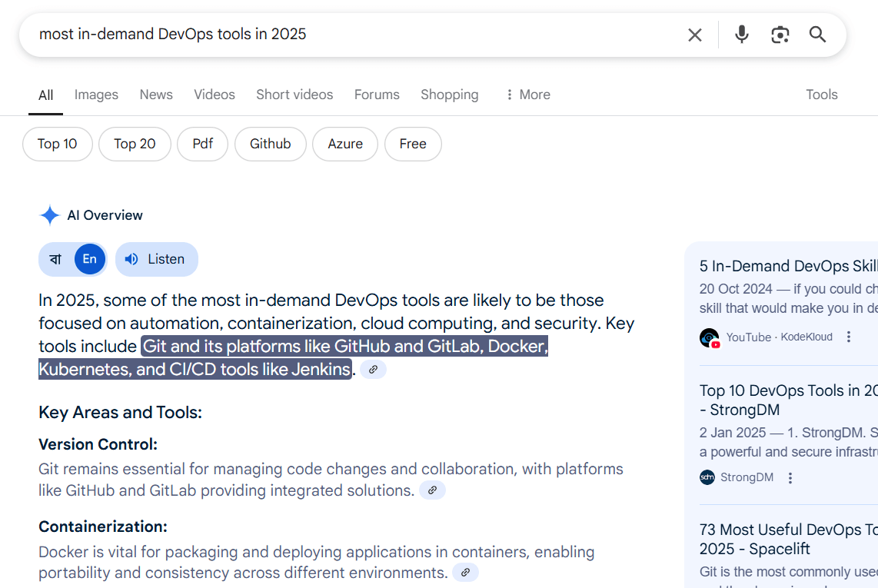Open the Tools search options

coord(821,95)
